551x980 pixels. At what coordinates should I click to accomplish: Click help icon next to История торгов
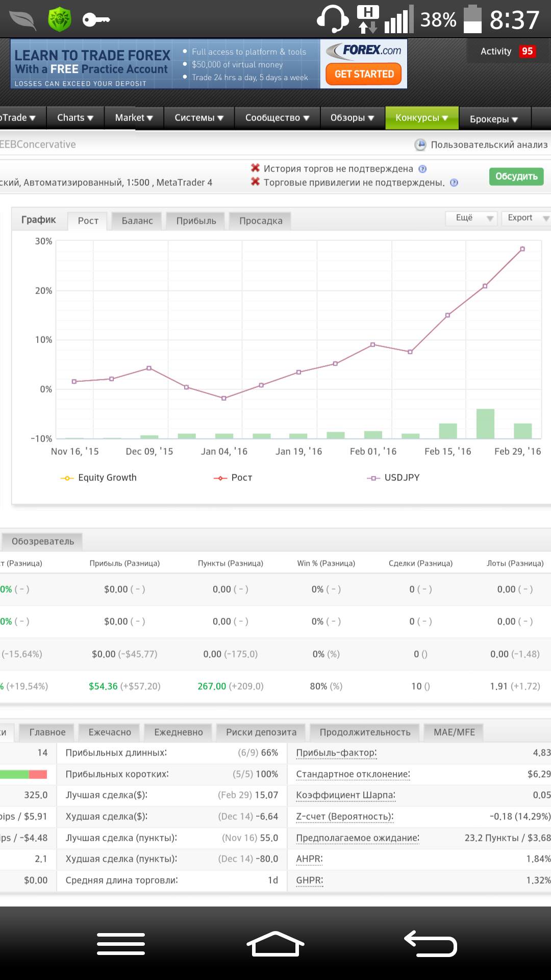[x=422, y=169]
